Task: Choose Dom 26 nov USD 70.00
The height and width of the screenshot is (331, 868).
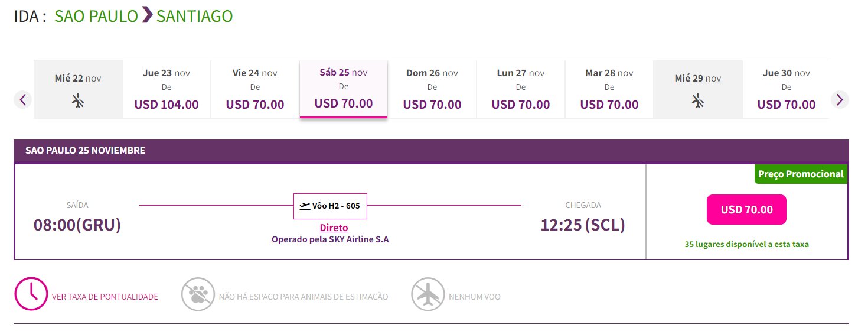Action: coord(432,89)
